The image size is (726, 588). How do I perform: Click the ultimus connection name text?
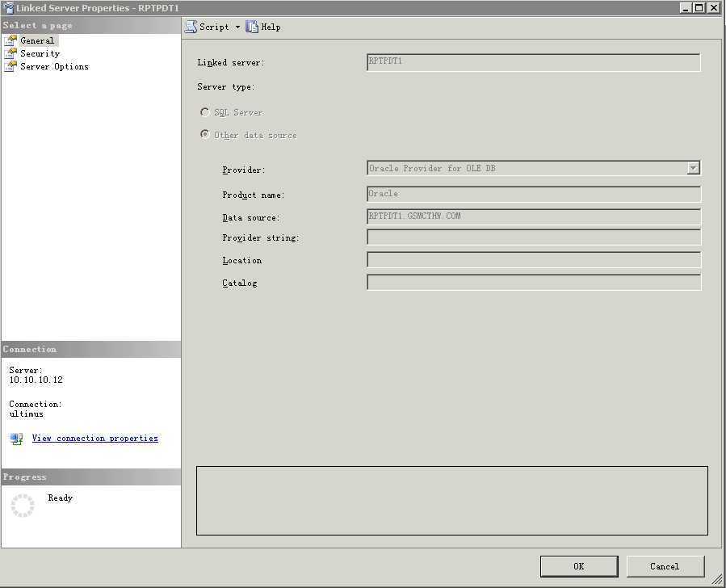27,414
